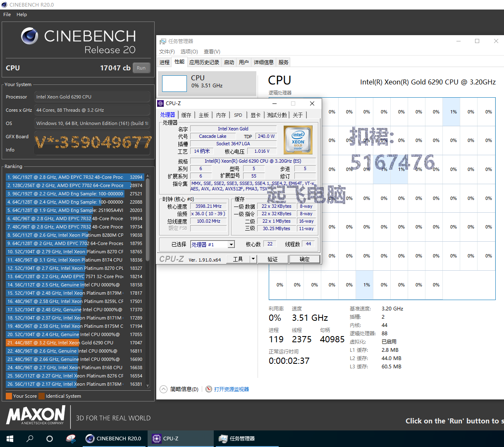Viewport: 504px width, 447px height.
Task: Click Cinebench sphere logo in header
Action: click(30, 36)
